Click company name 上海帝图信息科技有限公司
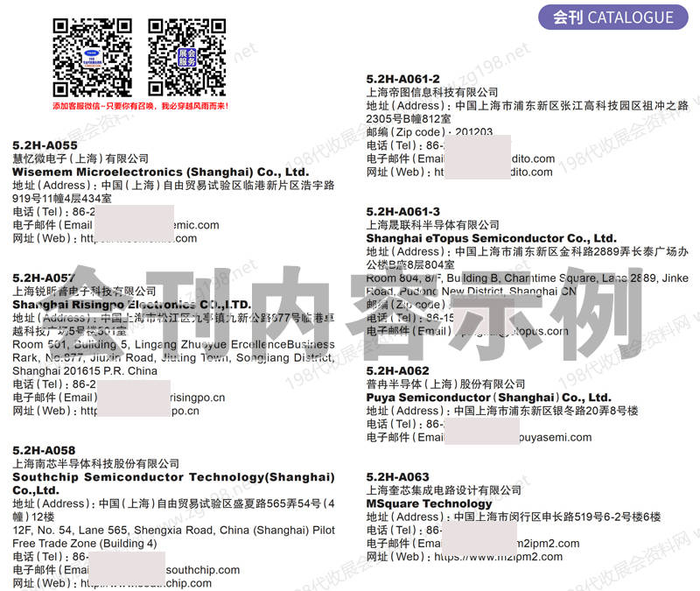The image size is (700, 591). (x=431, y=93)
